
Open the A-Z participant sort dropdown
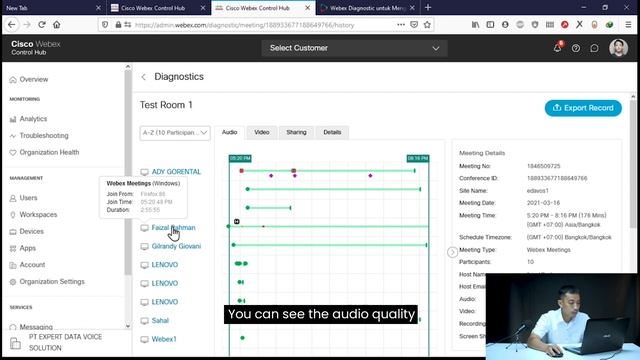(175, 133)
